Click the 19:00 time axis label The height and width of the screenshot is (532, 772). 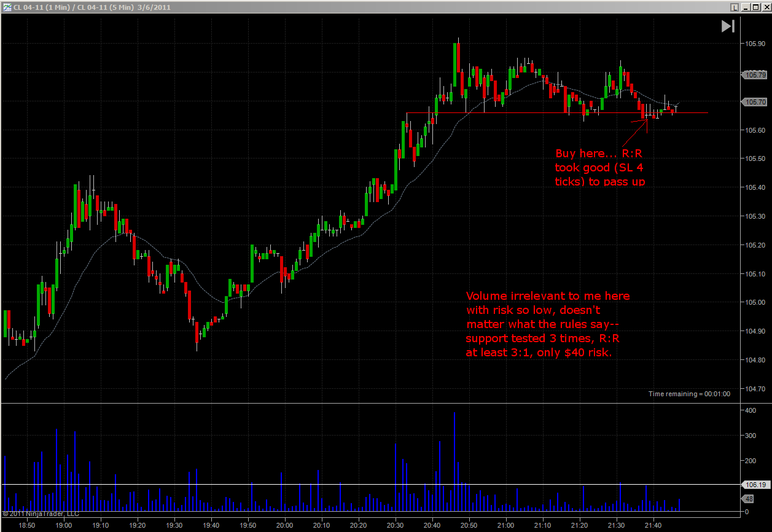(64, 526)
